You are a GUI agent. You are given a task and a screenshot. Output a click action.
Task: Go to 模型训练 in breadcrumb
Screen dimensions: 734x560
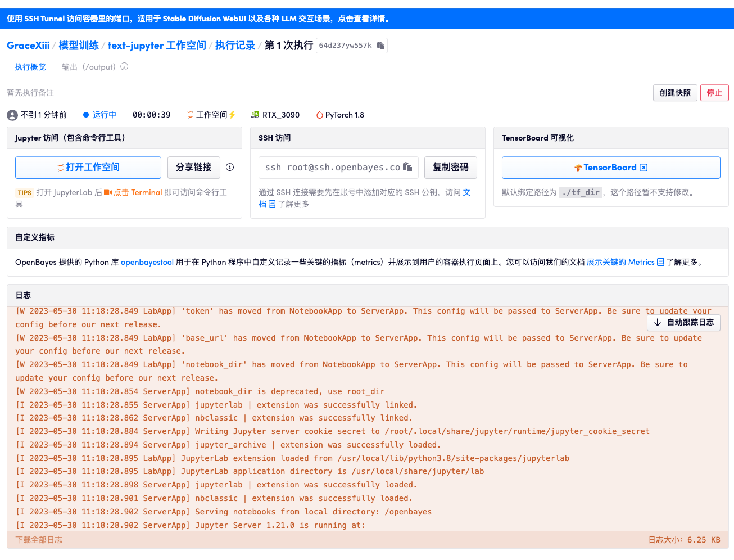pos(79,46)
